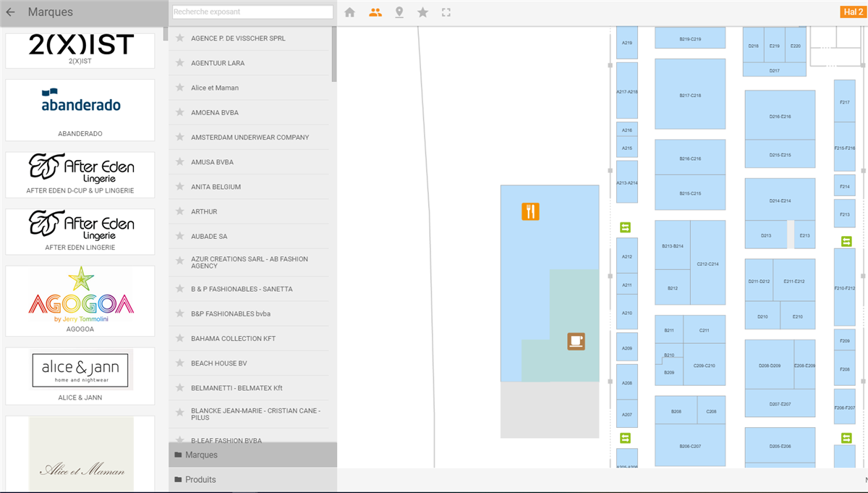Select the exhibitors people icon

pos(375,12)
